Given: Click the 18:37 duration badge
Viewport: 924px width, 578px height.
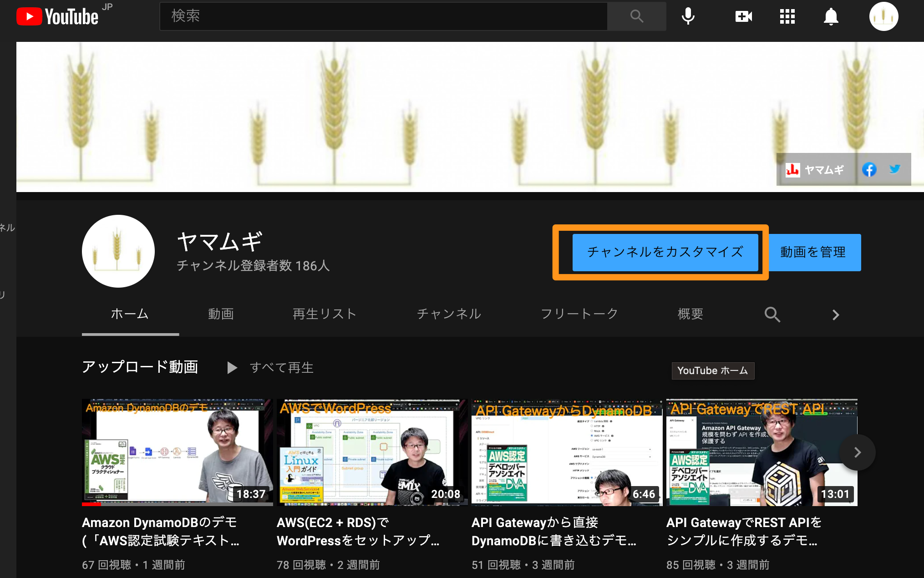Looking at the screenshot, I should coord(251,494).
